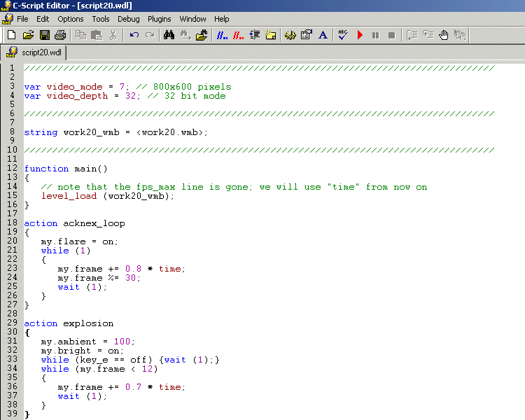Toggle breakpoint with the hand icon
The width and height of the screenshot is (525, 420).
(x=443, y=35)
